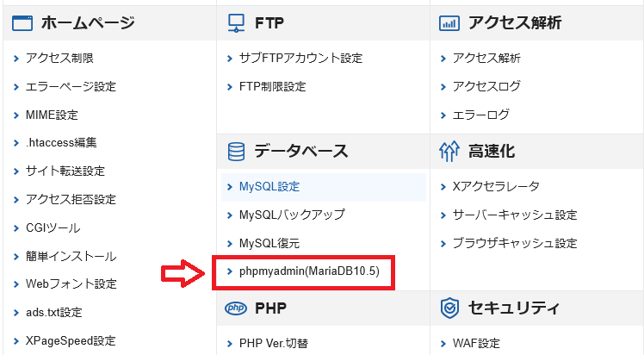Viewport: 644px width, 355px height.
Task: Open MySQL復元
Action: point(269,243)
